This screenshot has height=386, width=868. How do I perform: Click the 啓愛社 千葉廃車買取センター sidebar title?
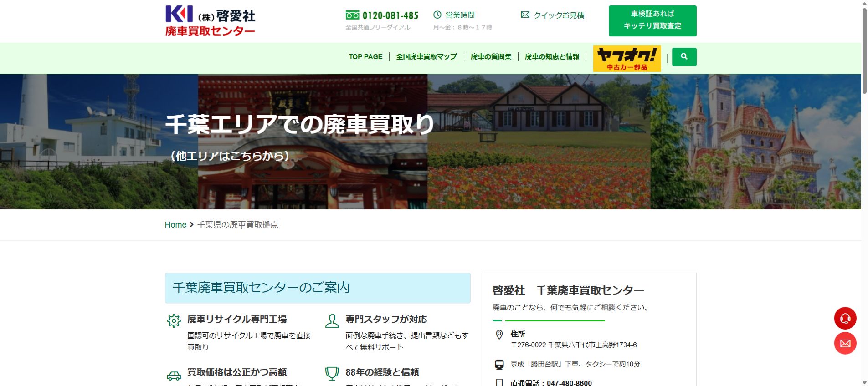click(568, 290)
